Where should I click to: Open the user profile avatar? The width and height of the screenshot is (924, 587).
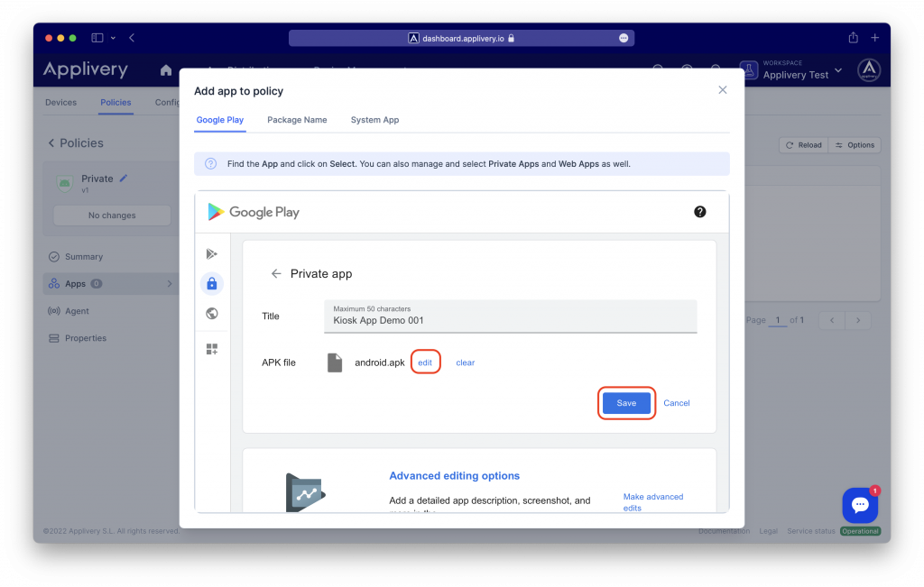pyautogui.click(x=869, y=70)
